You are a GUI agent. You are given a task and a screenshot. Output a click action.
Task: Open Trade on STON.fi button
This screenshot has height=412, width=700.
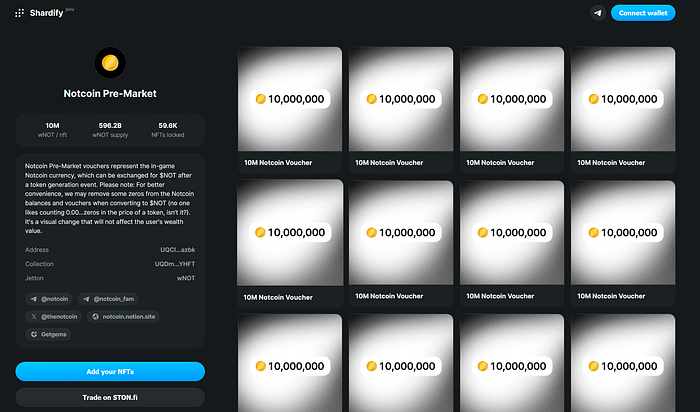tap(110, 397)
